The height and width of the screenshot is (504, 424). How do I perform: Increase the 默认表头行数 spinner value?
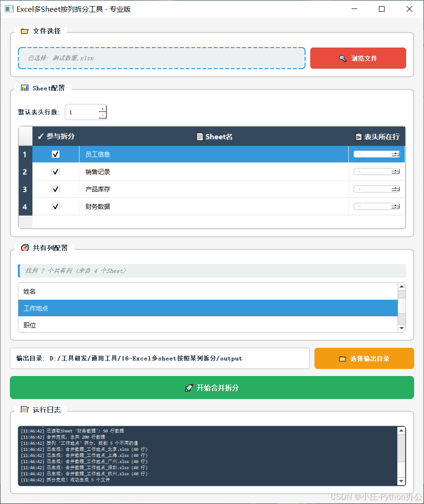[102, 109]
